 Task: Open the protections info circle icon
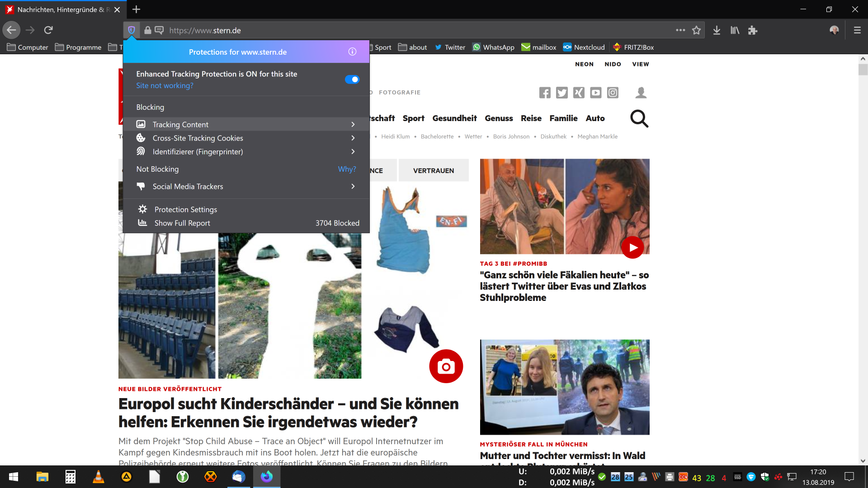point(352,52)
